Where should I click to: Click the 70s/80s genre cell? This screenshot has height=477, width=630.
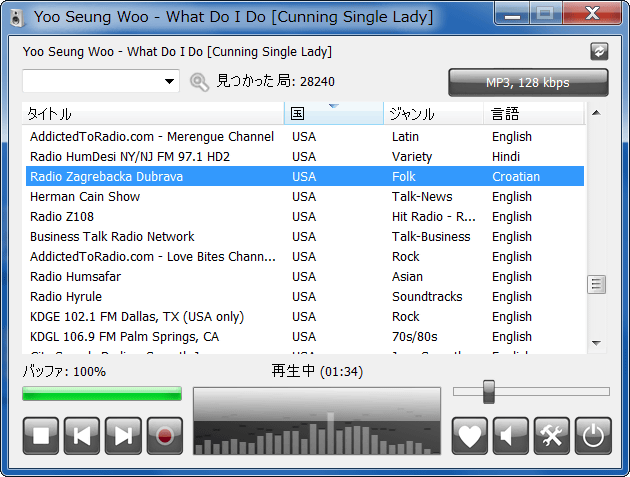coord(415,336)
